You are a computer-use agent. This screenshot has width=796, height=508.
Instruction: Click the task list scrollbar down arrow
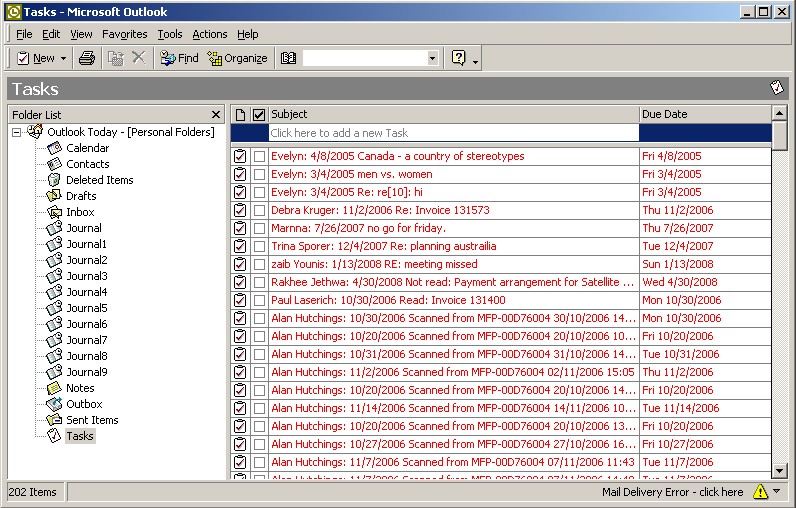(x=779, y=470)
